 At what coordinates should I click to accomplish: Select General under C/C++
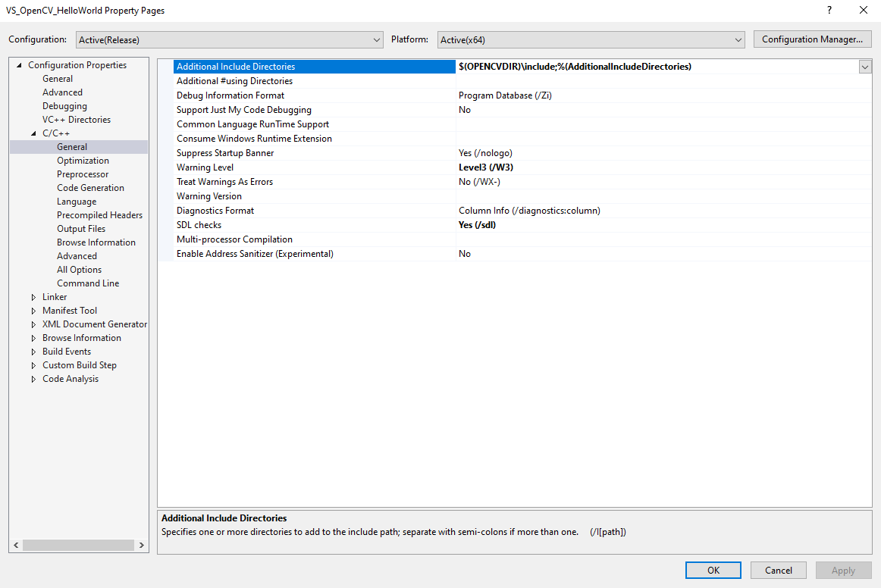tap(72, 147)
